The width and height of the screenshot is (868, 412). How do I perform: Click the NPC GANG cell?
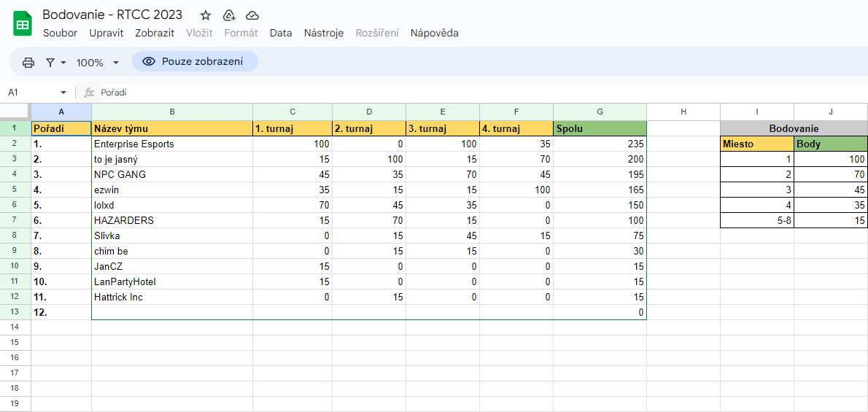(x=172, y=174)
